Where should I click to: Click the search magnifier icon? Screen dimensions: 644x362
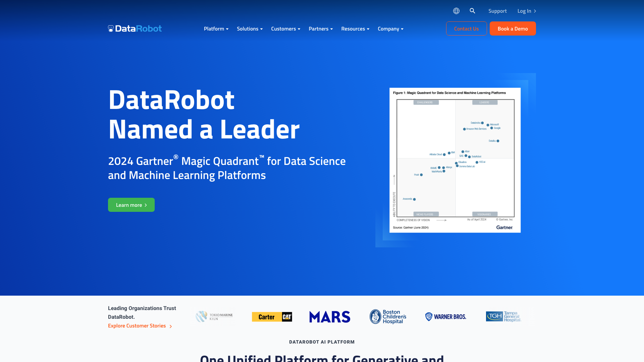pos(472,11)
